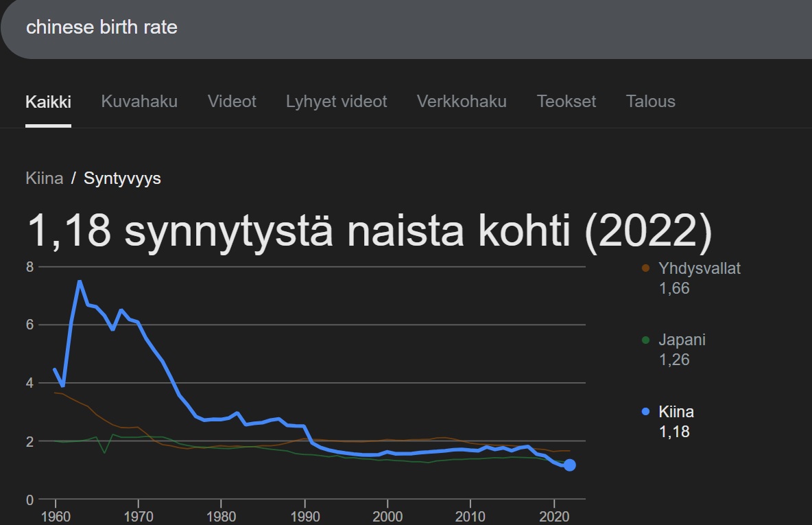This screenshot has width=812, height=525.
Task: Click the 1980 x-axis label
Action: (221, 517)
